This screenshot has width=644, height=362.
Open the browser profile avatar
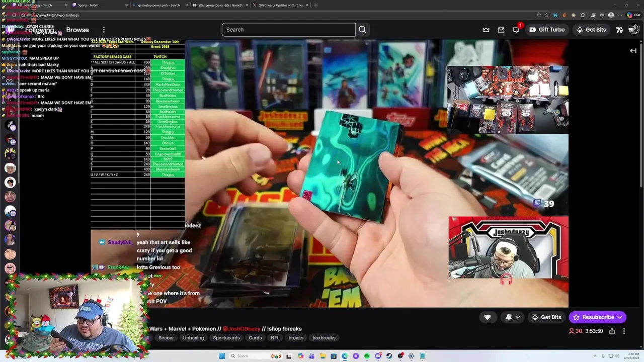(x=611, y=15)
